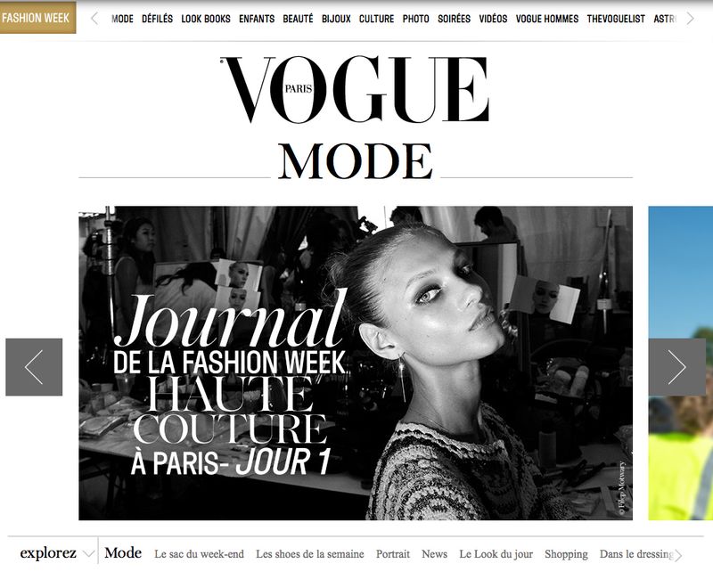713x588 pixels.
Task: Expand the explorez dropdown
Action: point(57,553)
